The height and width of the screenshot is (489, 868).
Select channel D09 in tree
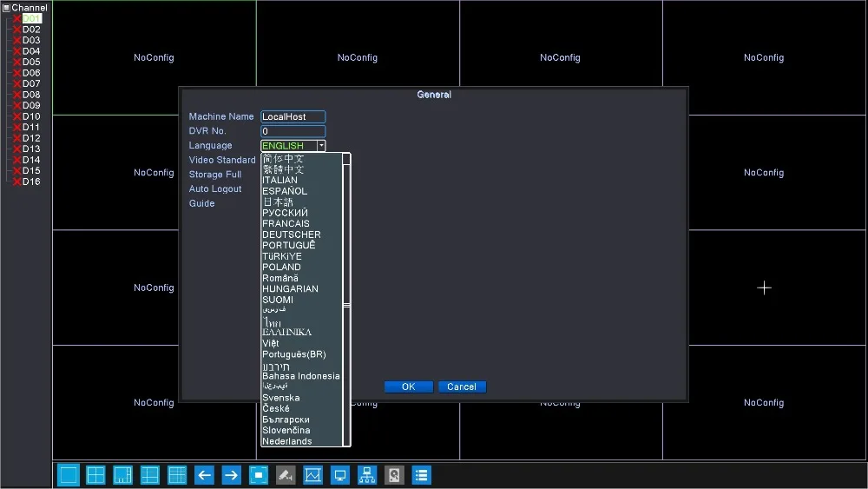pos(31,106)
